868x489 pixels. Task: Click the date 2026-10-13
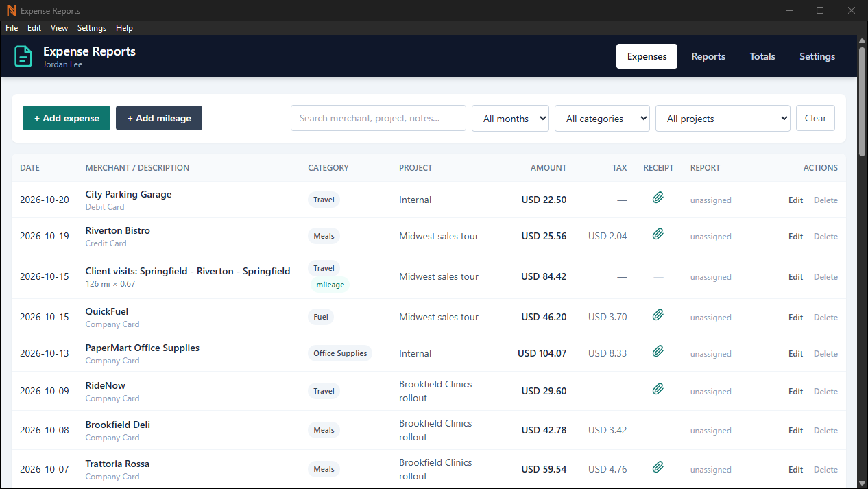point(45,353)
